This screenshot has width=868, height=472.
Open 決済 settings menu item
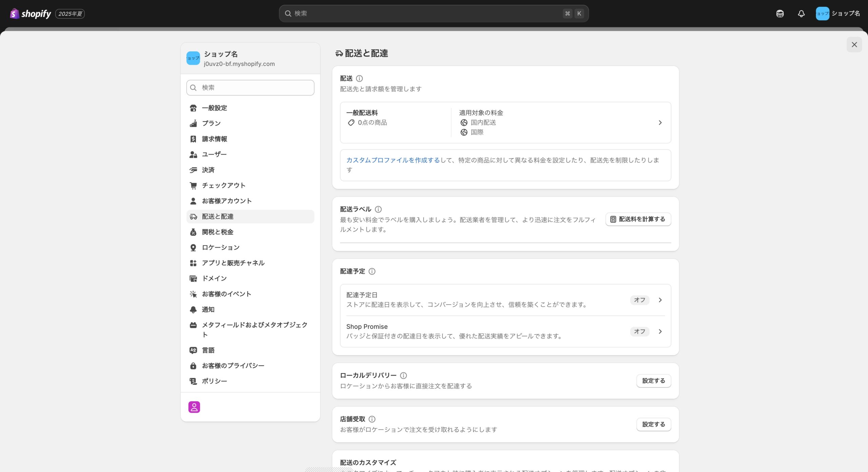(208, 170)
